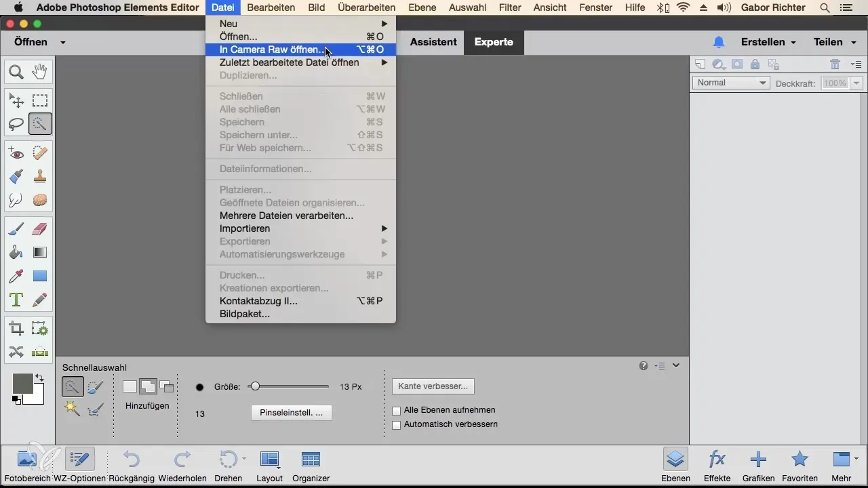Choose the Refine Selection Brush option
This screenshot has width=868, height=488.
tap(96, 408)
